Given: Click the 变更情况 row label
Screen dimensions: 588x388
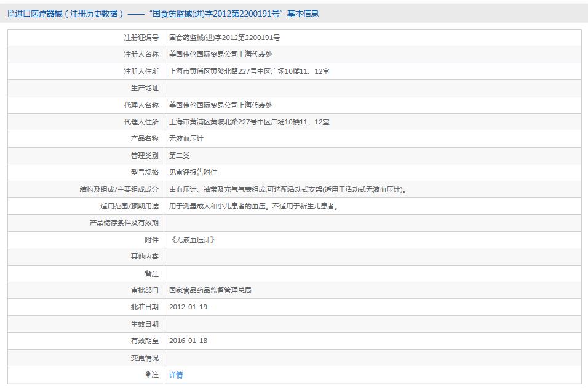Looking at the screenshot, I should click(145, 358).
